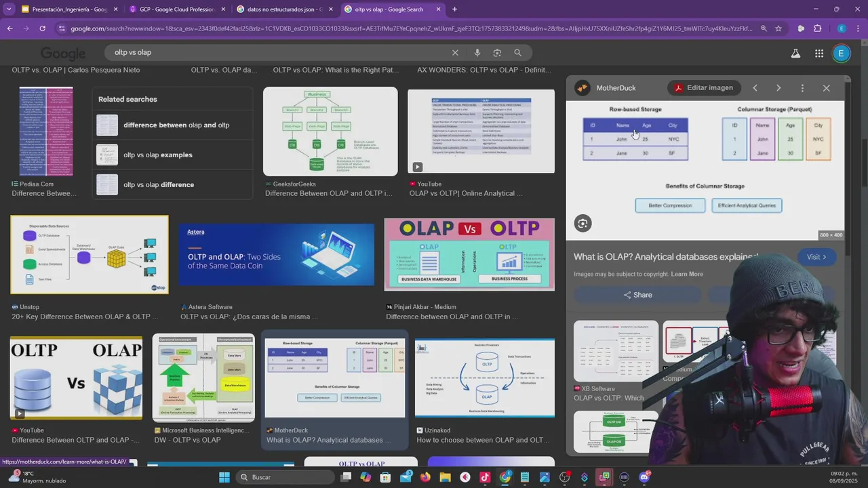Search inside image with Lens icon on preview
Image resolution: width=868 pixels, height=488 pixels.
pyautogui.click(x=583, y=223)
